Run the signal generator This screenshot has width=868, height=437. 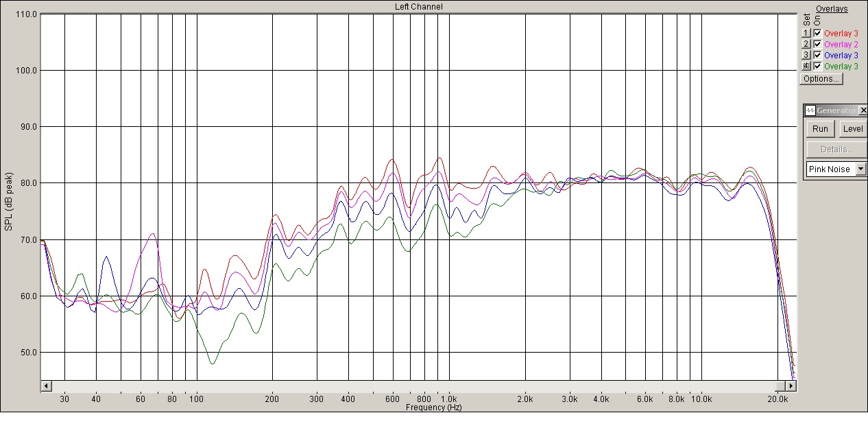coord(820,129)
